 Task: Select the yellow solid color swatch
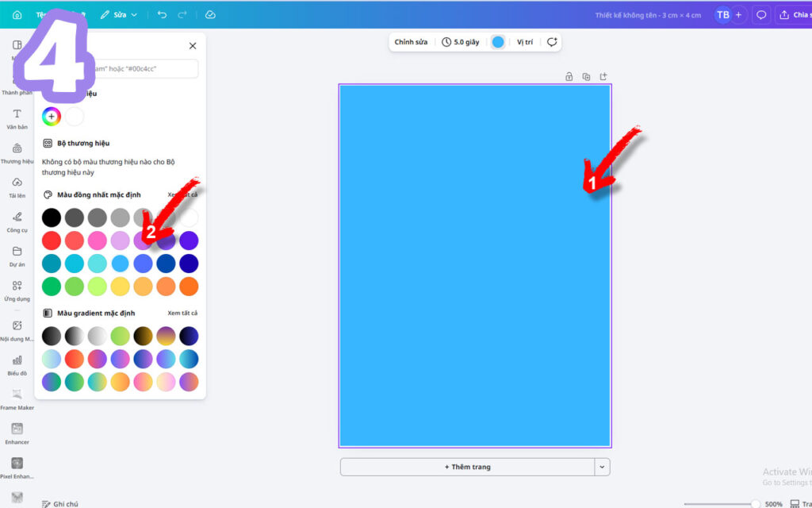[121, 286]
